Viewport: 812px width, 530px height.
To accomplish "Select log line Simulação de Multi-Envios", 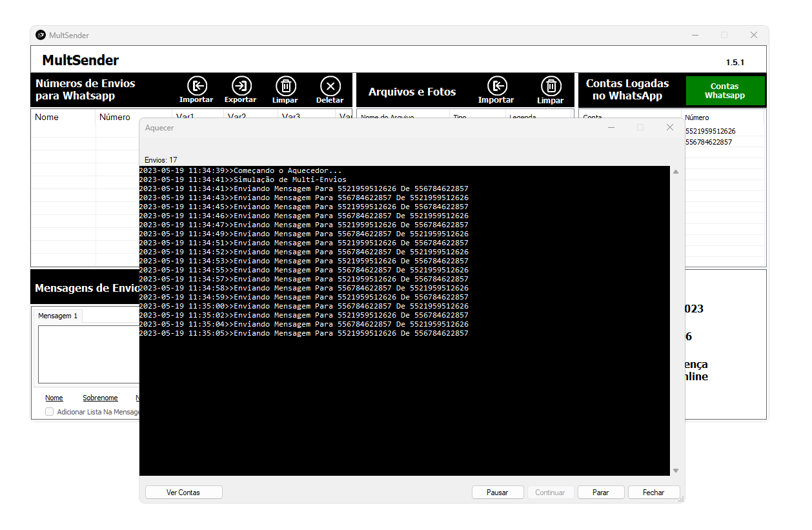I will (243, 179).
